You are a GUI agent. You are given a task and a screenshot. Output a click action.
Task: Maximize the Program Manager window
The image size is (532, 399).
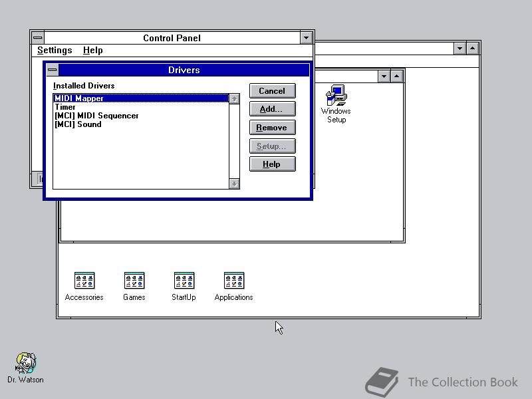[472, 49]
